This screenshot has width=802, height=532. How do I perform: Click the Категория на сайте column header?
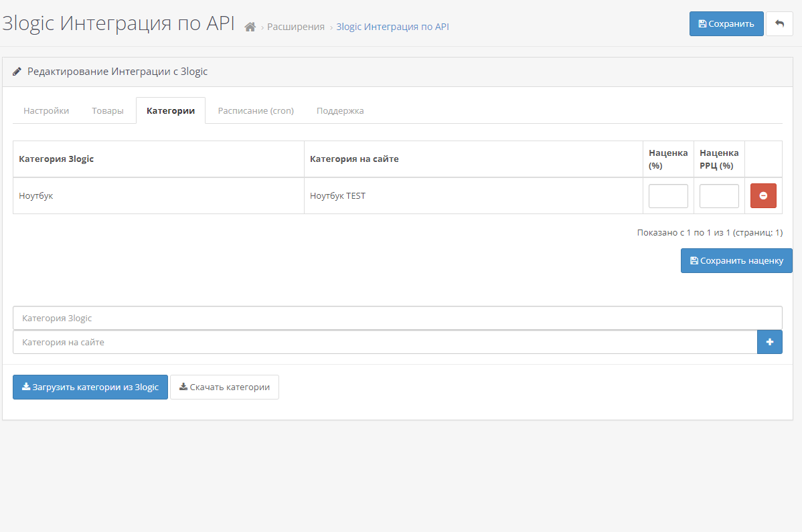[473, 159]
